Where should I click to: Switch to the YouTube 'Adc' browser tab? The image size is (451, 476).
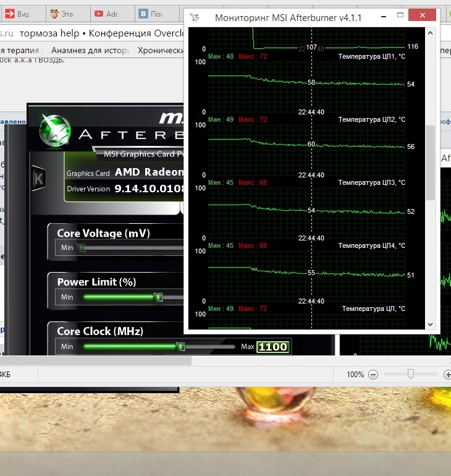[112, 14]
